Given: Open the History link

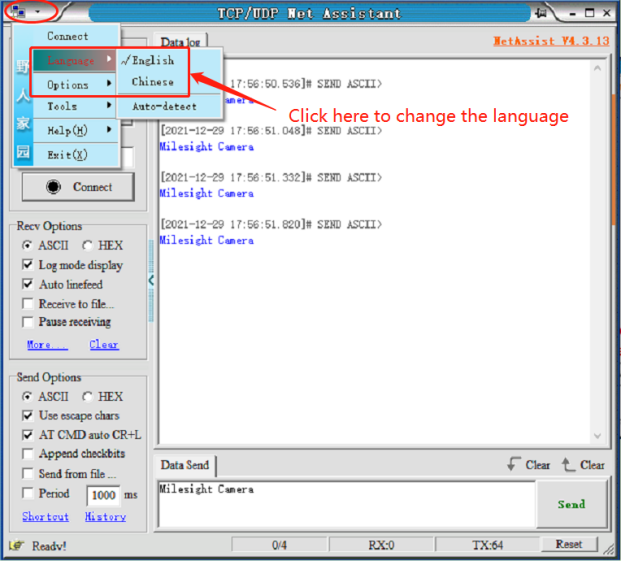Looking at the screenshot, I should pyautogui.click(x=105, y=517).
